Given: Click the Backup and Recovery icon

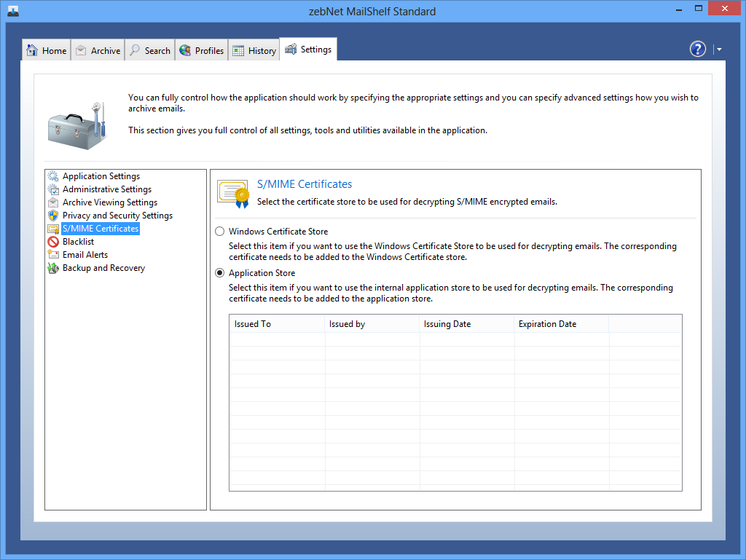Looking at the screenshot, I should tap(53, 268).
